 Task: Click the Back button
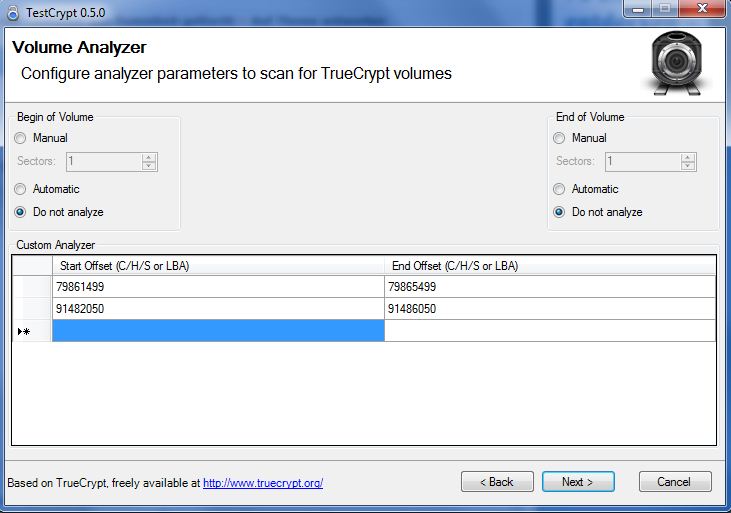click(497, 482)
